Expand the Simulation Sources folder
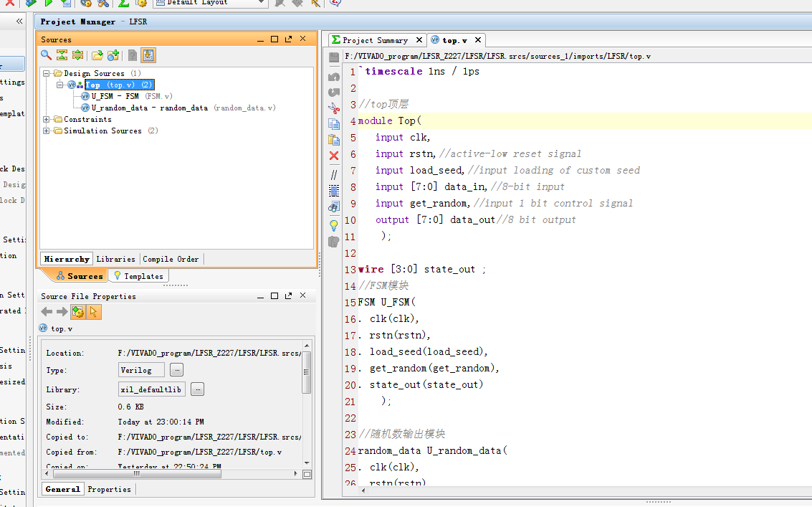The width and height of the screenshot is (812, 507). coord(47,131)
